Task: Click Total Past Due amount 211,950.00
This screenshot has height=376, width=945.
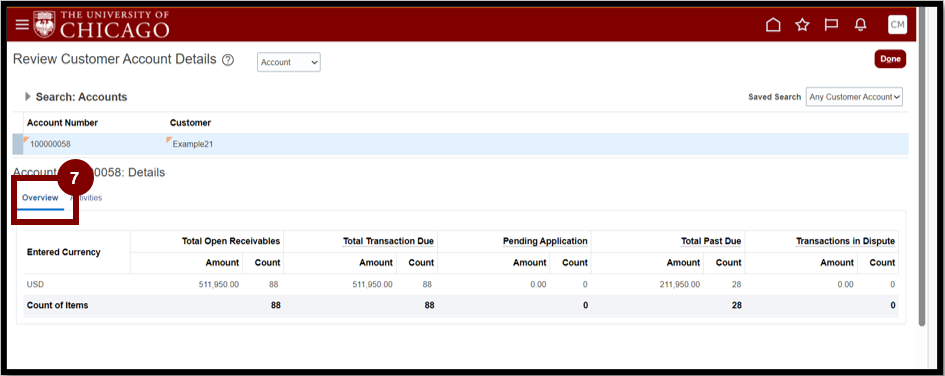Action: [x=680, y=284]
